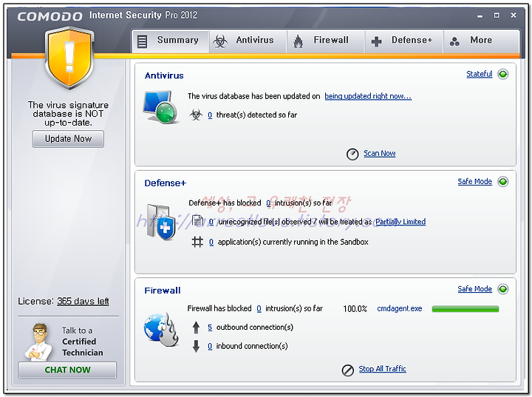The width and height of the screenshot is (532, 397).
Task: Click the Update Now button
Action: tap(68, 139)
